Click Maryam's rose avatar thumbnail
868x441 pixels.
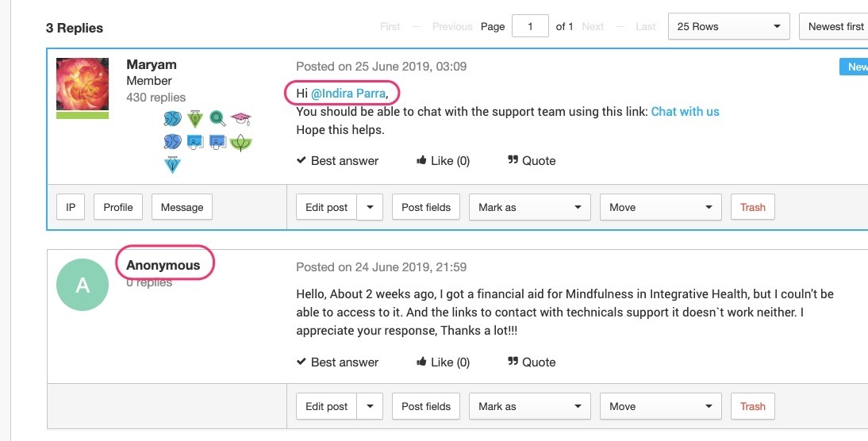pyautogui.click(x=83, y=84)
